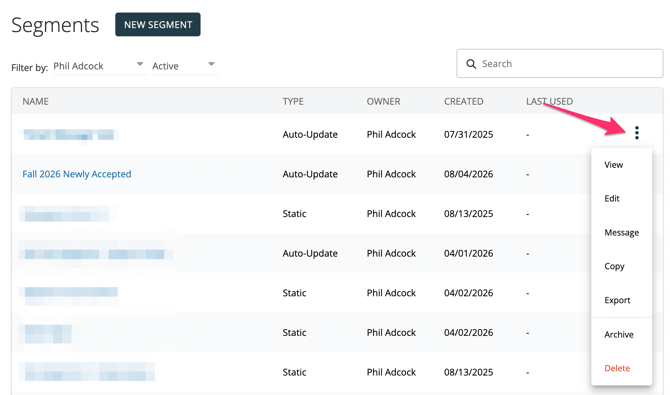Sort by the LAST USED column header
670x395 pixels.
pos(550,101)
